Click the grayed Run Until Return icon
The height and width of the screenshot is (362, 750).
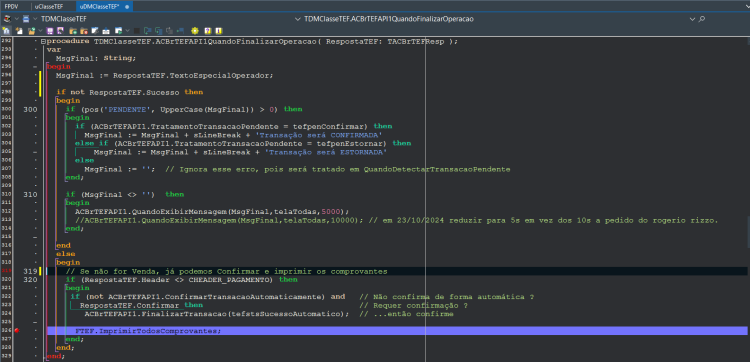pos(169,31)
